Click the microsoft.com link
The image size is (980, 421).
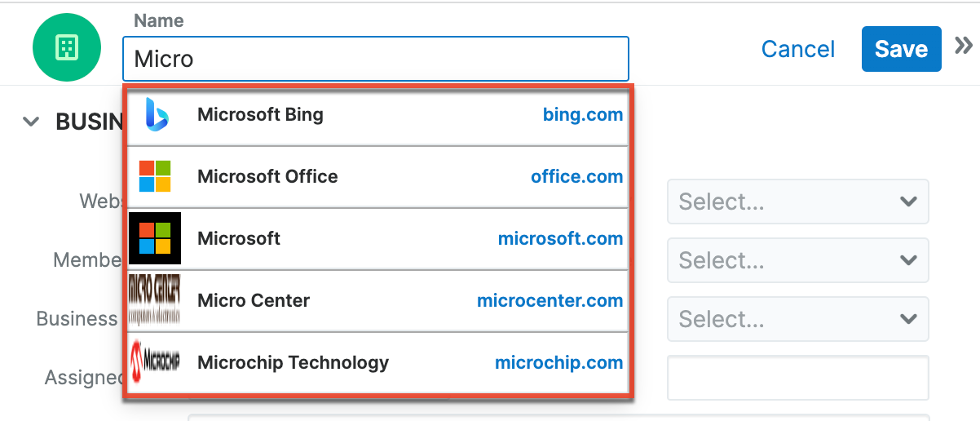pos(560,238)
